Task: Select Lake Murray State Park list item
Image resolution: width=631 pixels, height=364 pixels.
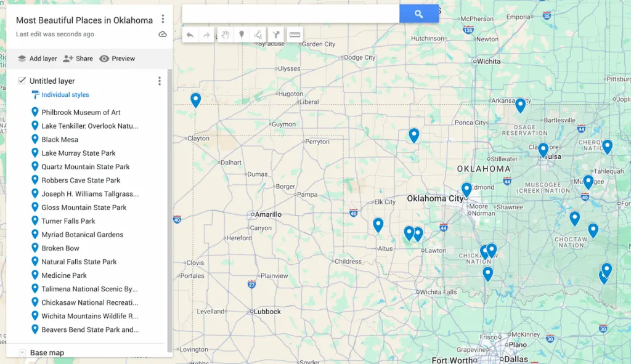Action: [78, 153]
